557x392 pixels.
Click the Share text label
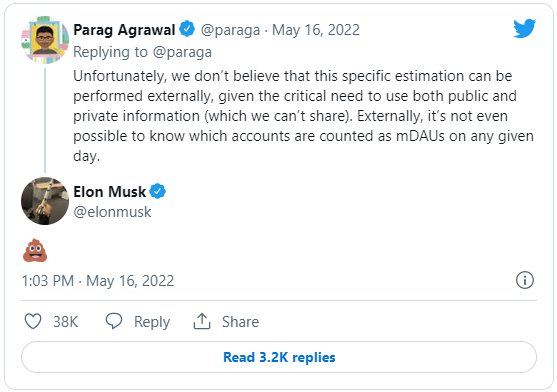(240, 322)
